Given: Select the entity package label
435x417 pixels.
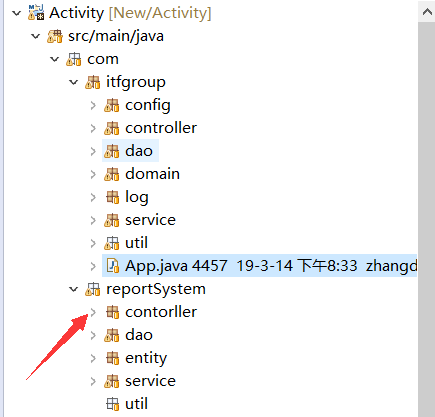Looking at the screenshot, I should (146, 359).
